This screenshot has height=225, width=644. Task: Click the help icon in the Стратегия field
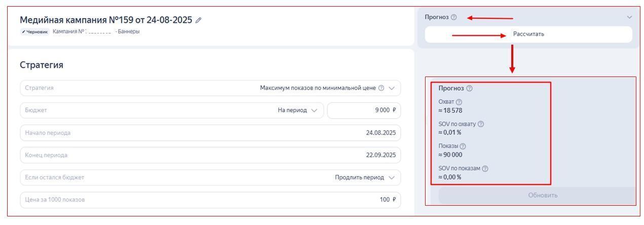pos(381,88)
